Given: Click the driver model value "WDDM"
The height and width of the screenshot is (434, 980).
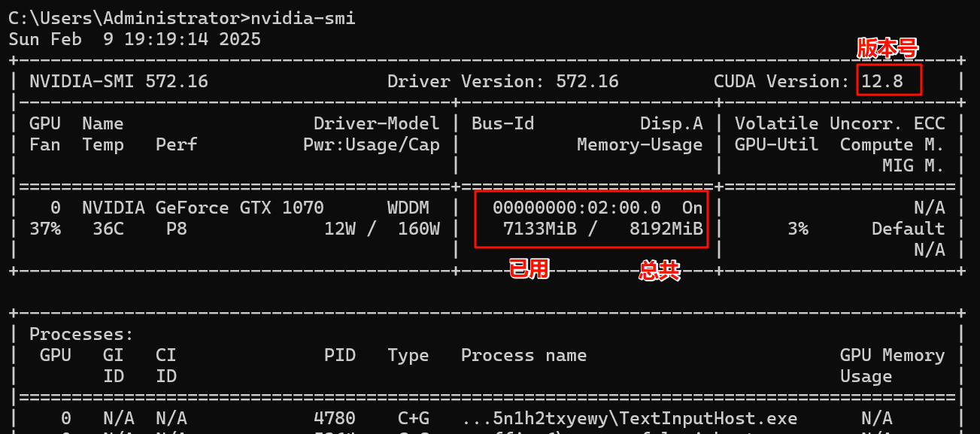Looking at the screenshot, I should click(408, 208).
